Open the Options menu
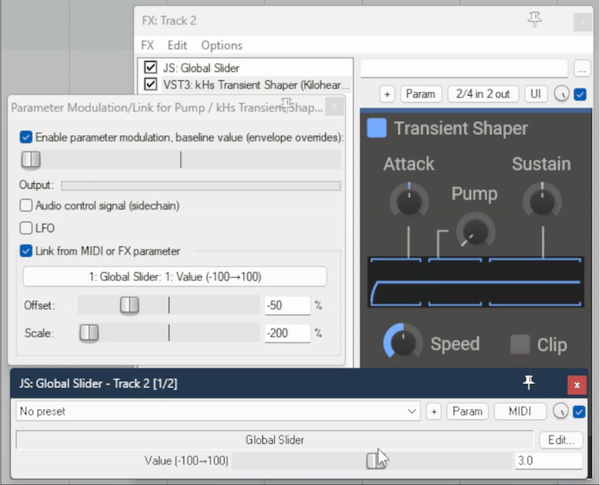This screenshot has height=485, width=600. (221, 45)
